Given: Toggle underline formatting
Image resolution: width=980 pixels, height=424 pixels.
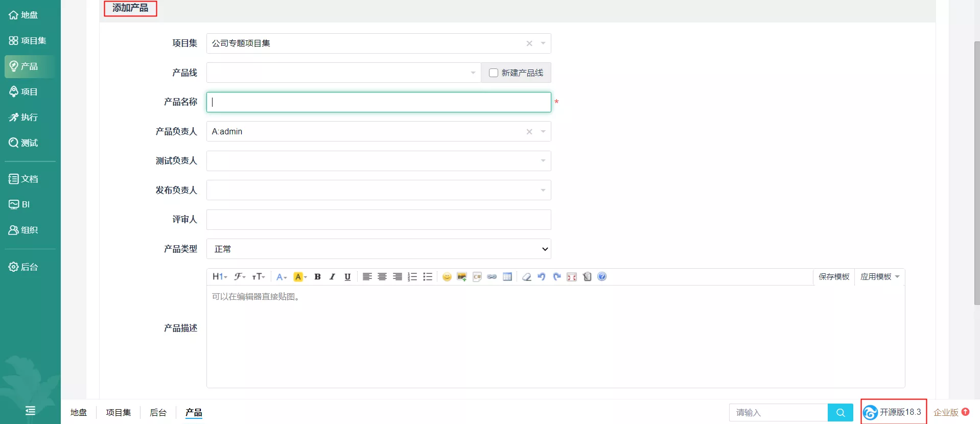Looking at the screenshot, I should [347, 276].
